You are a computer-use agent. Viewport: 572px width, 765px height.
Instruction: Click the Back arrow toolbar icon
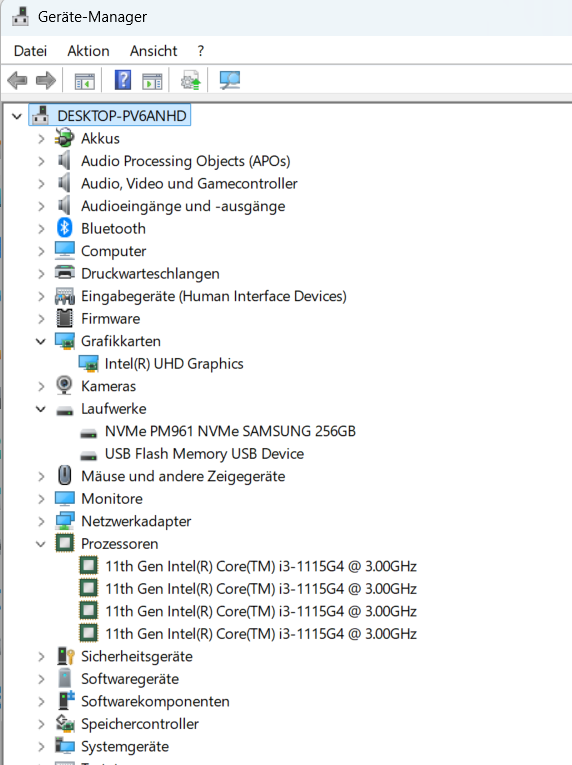pos(18,80)
